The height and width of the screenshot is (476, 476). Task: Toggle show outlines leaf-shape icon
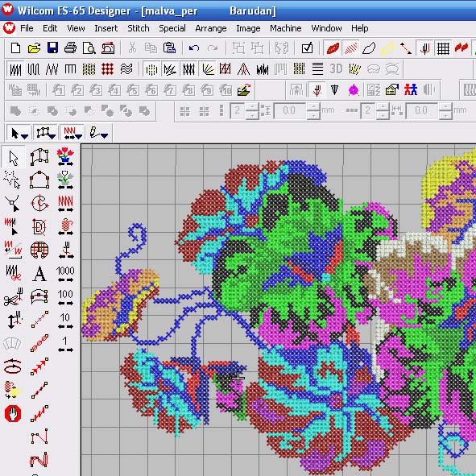(x=369, y=48)
